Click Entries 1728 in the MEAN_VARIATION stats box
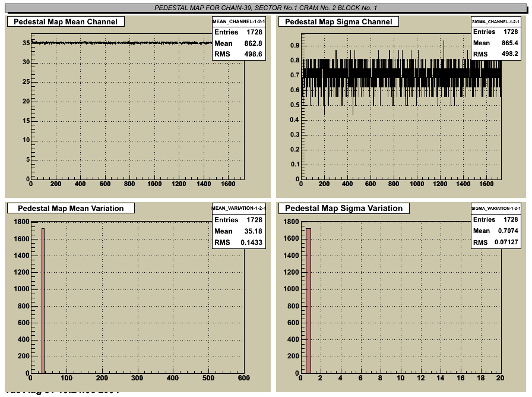Image resolution: width=532 pixels, height=397 pixels. pos(238,220)
